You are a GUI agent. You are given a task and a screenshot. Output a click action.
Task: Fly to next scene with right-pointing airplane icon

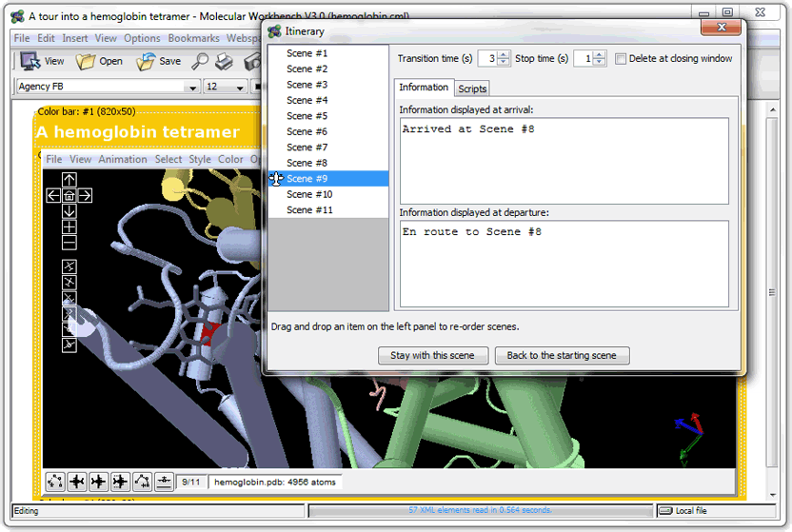point(98,482)
